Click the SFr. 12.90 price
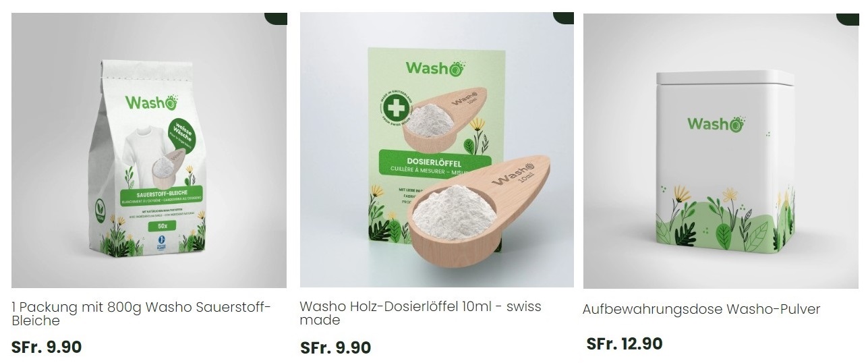The width and height of the screenshot is (868, 363). 625,344
